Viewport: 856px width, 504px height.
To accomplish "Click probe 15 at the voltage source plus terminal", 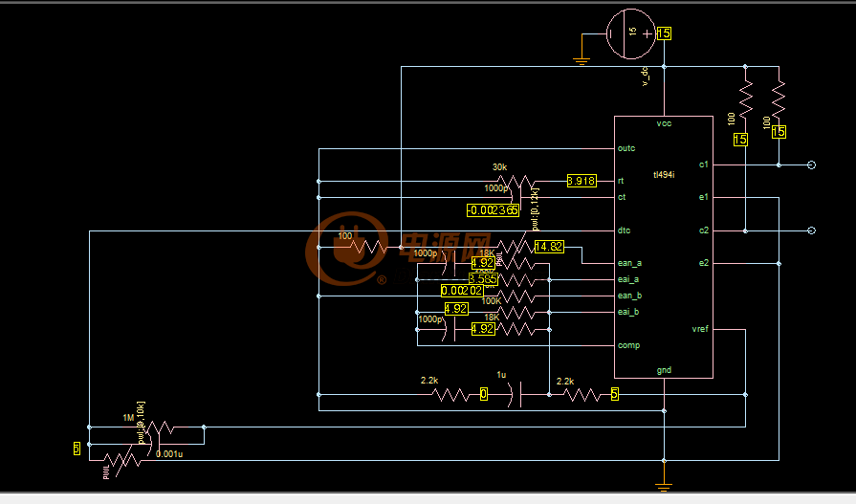I will [664, 33].
